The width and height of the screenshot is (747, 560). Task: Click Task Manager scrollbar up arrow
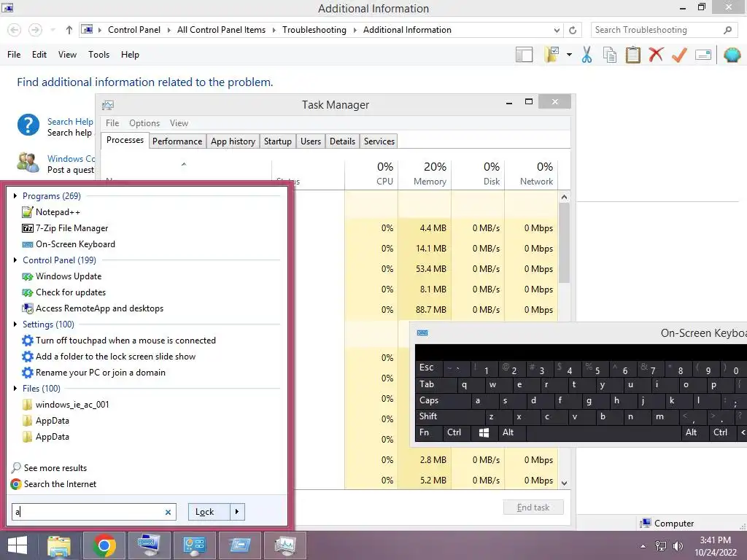tap(564, 197)
